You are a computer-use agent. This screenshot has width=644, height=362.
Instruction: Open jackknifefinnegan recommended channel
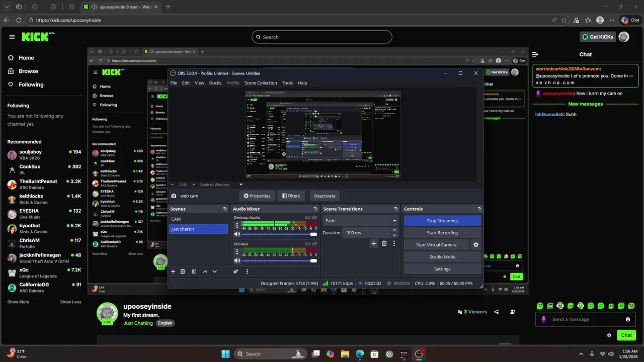[x=44, y=258]
